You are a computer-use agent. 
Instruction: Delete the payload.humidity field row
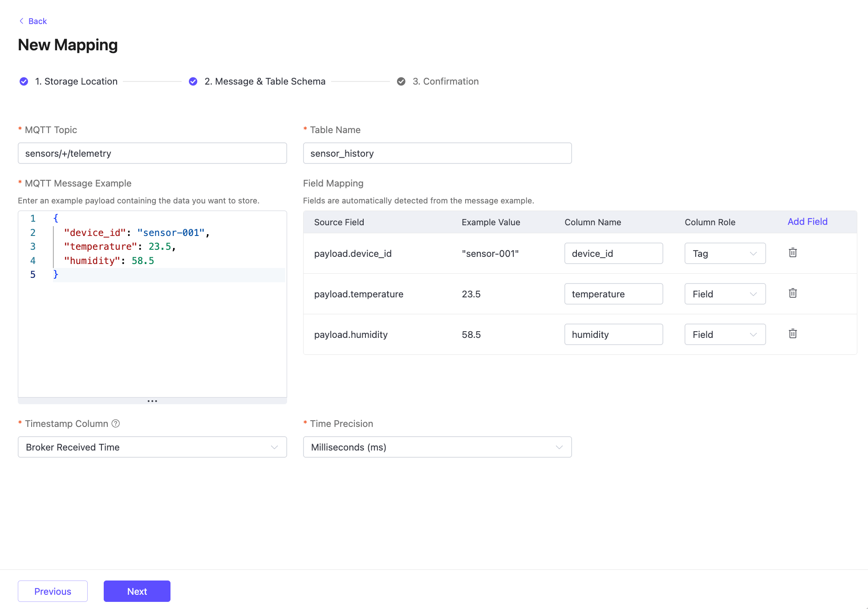pyautogui.click(x=793, y=334)
